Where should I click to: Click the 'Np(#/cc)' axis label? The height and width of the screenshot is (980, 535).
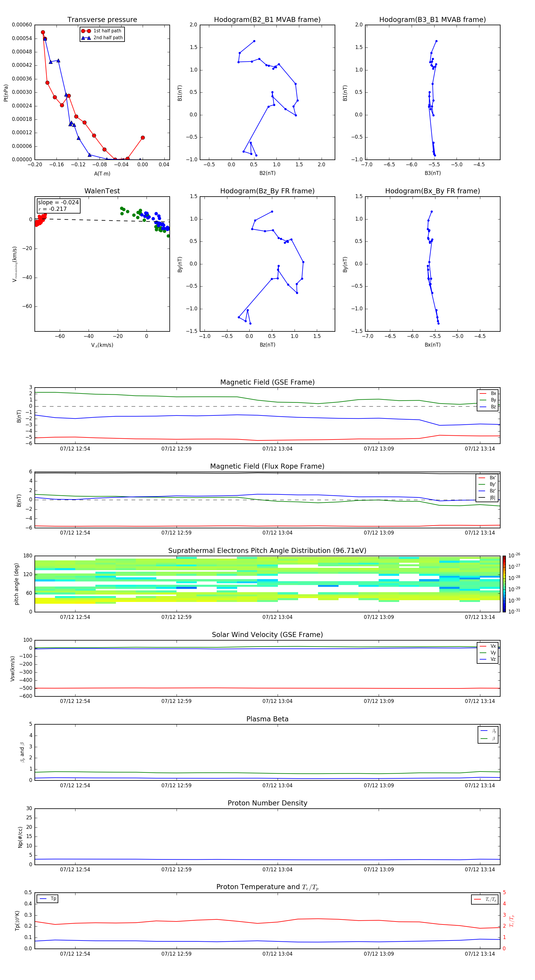[x=20, y=837]
